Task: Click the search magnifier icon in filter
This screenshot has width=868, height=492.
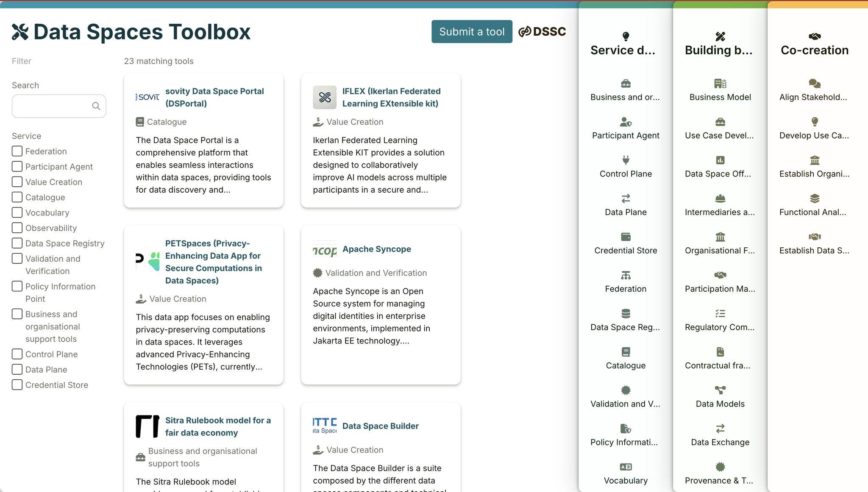Action: (96, 106)
